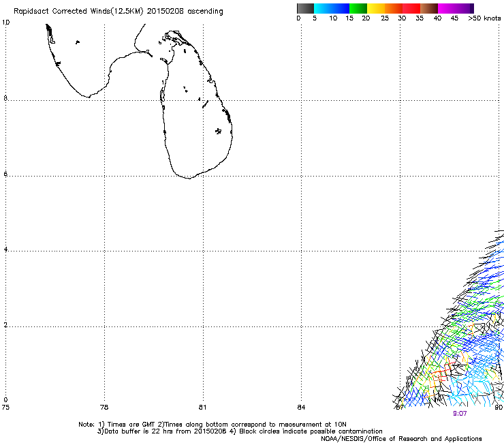Click the cyan-blue 5-15 knots color segment
Image resolution: width=504 pixels, height=443 pixels.
coord(332,8)
